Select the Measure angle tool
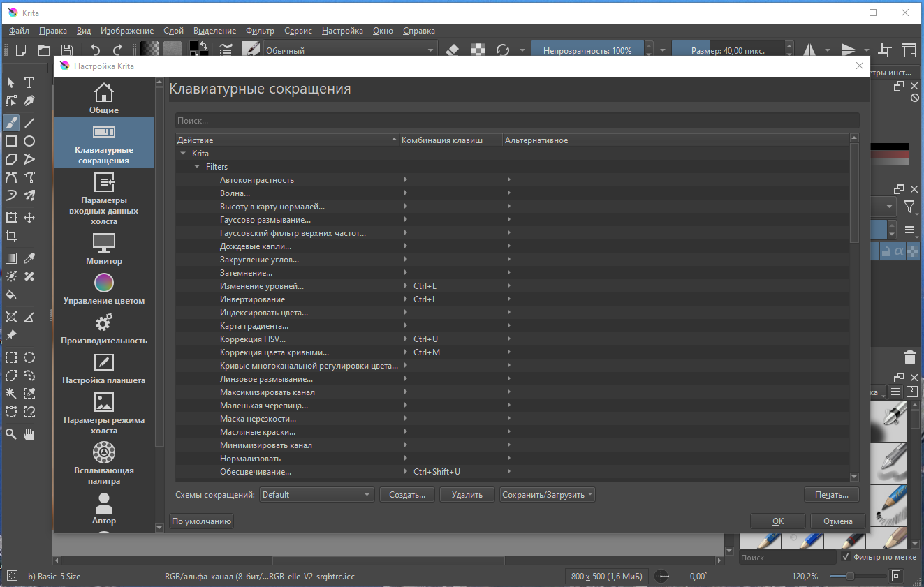Image resolution: width=924 pixels, height=587 pixels. click(29, 317)
